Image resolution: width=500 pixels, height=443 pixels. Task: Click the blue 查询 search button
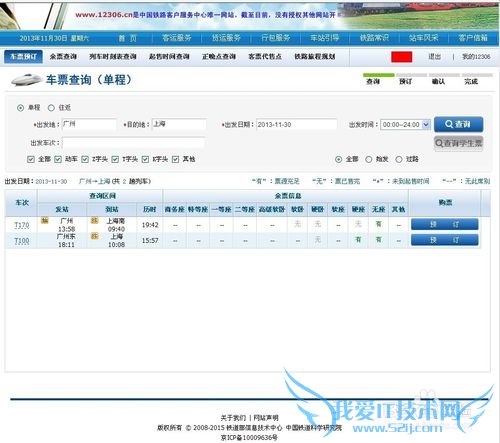458,124
